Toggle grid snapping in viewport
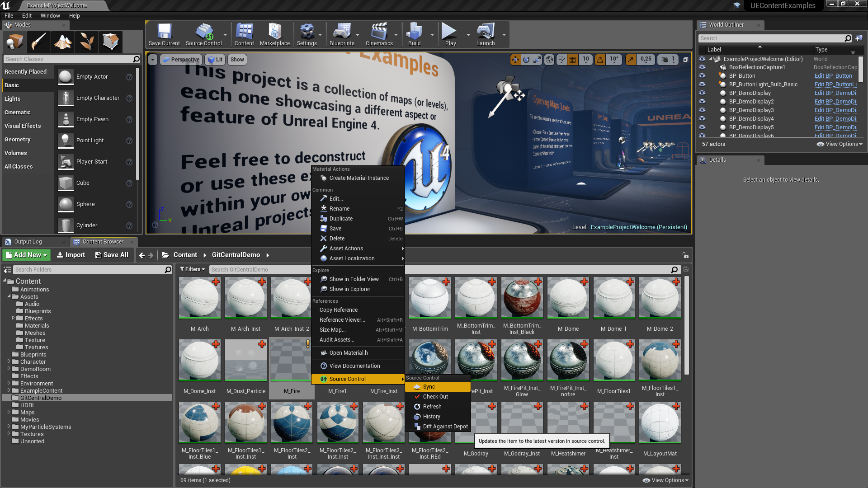 click(x=572, y=59)
